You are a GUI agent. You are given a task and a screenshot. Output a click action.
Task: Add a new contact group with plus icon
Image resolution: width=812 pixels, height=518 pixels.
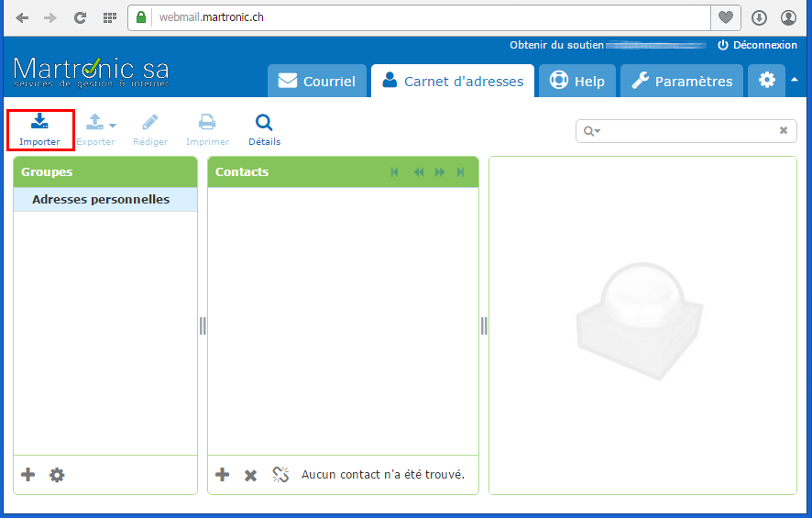tap(28, 475)
